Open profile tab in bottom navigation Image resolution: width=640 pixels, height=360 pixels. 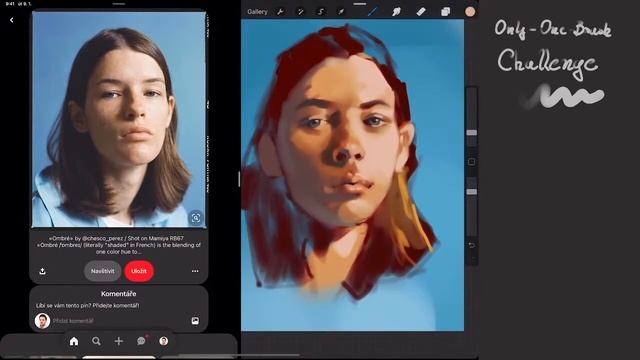click(x=164, y=341)
